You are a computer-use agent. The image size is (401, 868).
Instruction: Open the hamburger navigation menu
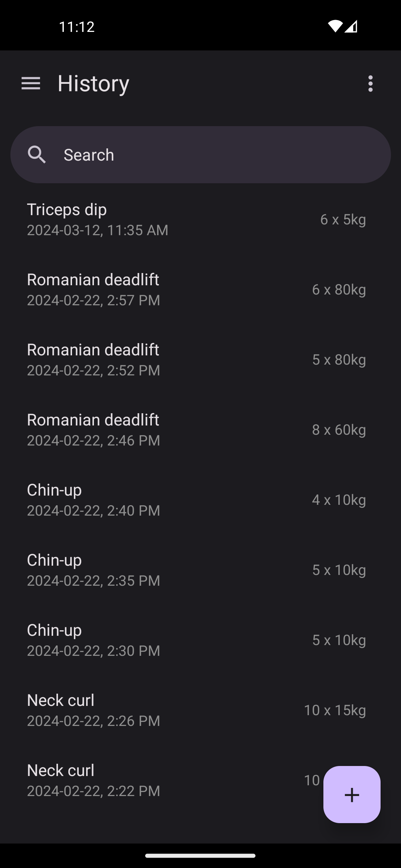click(x=31, y=83)
